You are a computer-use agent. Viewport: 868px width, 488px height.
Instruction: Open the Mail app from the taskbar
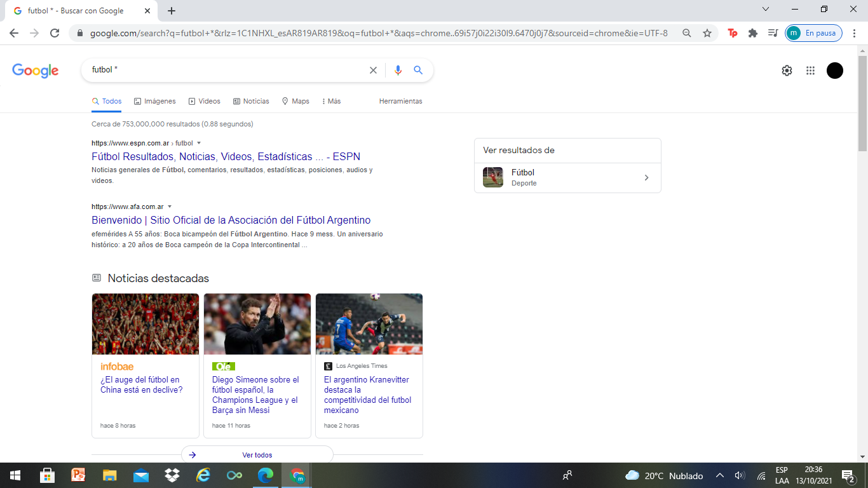(x=141, y=475)
